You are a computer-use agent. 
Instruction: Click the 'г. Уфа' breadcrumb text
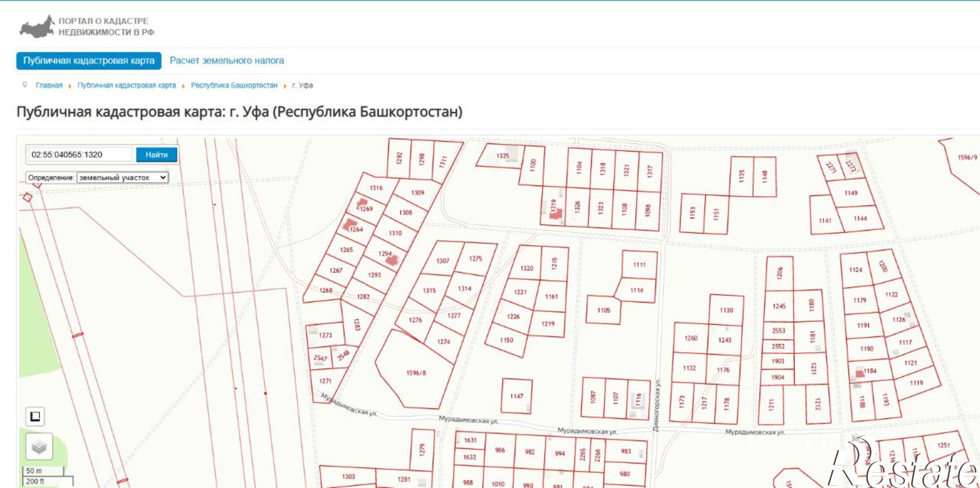point(302,85)
